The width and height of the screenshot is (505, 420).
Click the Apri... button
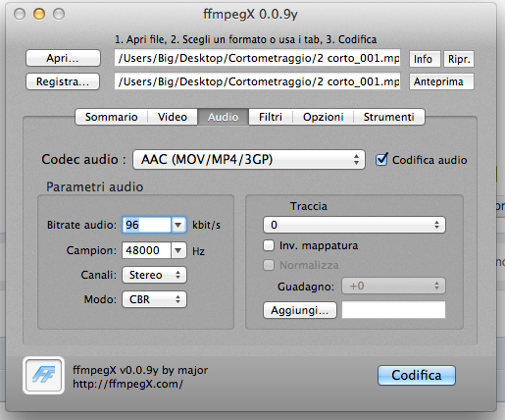(63, 58)
